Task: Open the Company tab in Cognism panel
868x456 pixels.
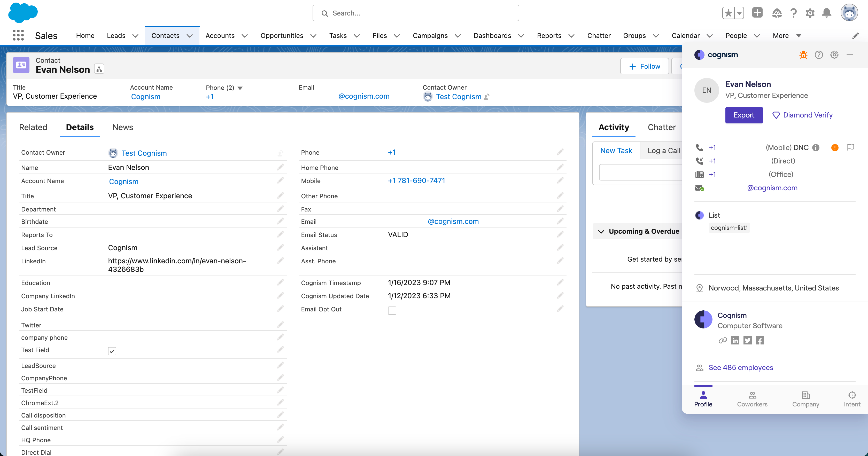Action: [x=805, y=399]
